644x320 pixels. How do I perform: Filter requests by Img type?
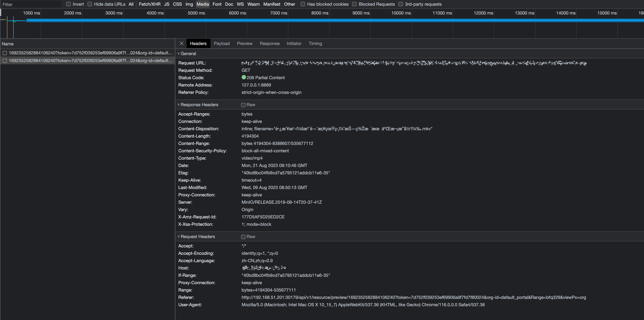(189, 4)
